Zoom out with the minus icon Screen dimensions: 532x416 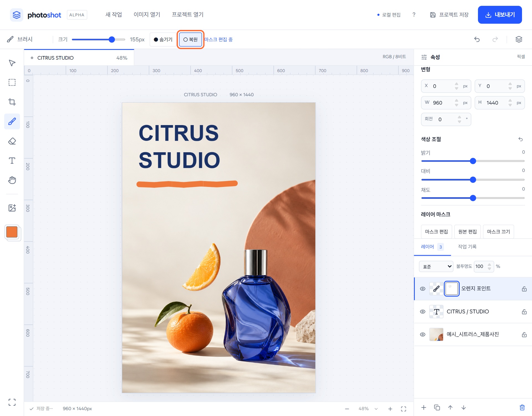tap(347, 409)
